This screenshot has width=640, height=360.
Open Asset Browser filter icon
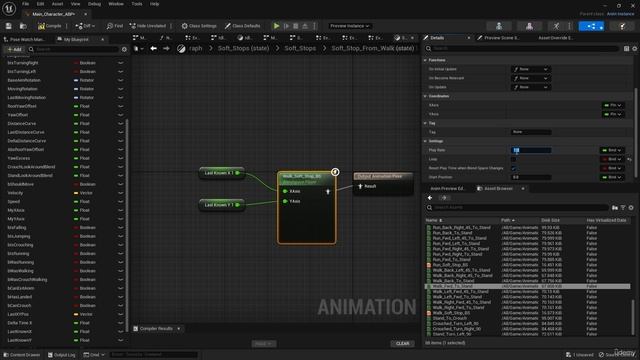pyautogui.click(x=623, y=208)
